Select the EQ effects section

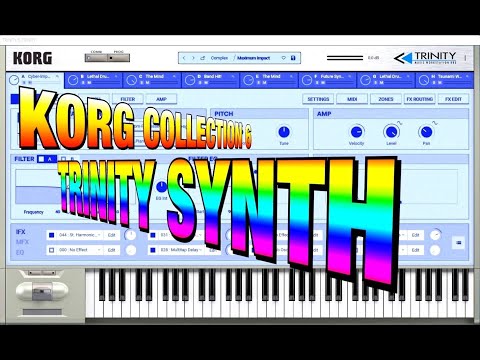tap(20, 252)
